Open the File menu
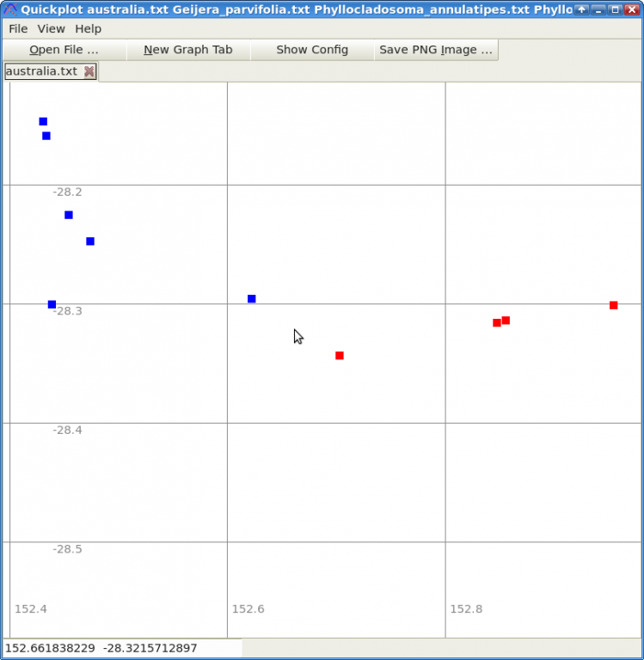 [18, 28]
